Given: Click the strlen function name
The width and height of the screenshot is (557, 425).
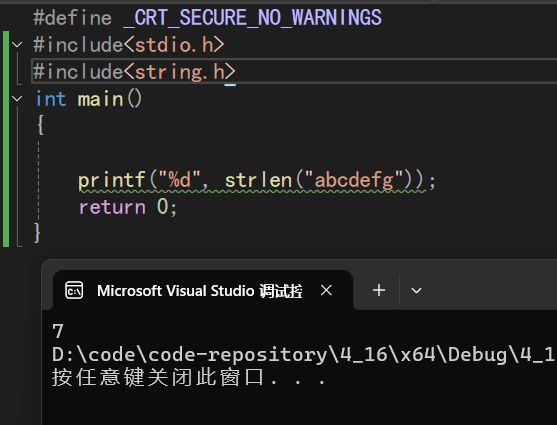Looking at the screenshot, I should tap(258, 180).
